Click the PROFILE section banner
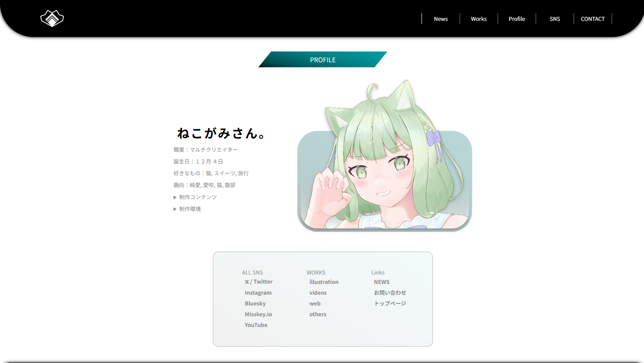 [x=323, y=60]
